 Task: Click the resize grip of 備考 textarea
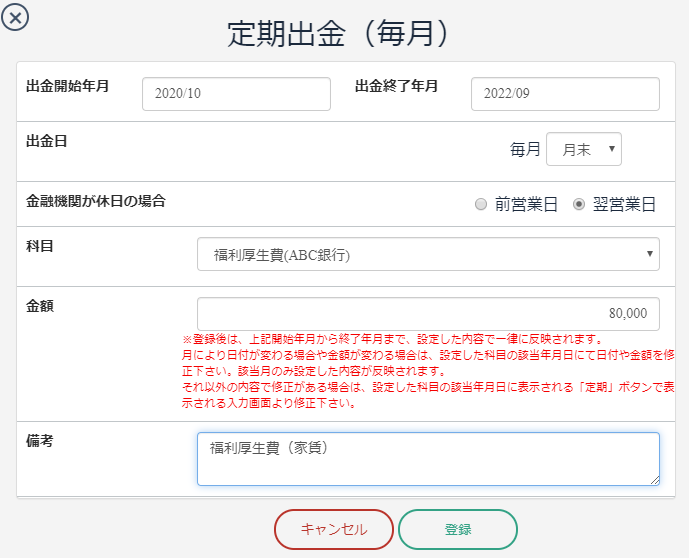[x=654, y=480]
